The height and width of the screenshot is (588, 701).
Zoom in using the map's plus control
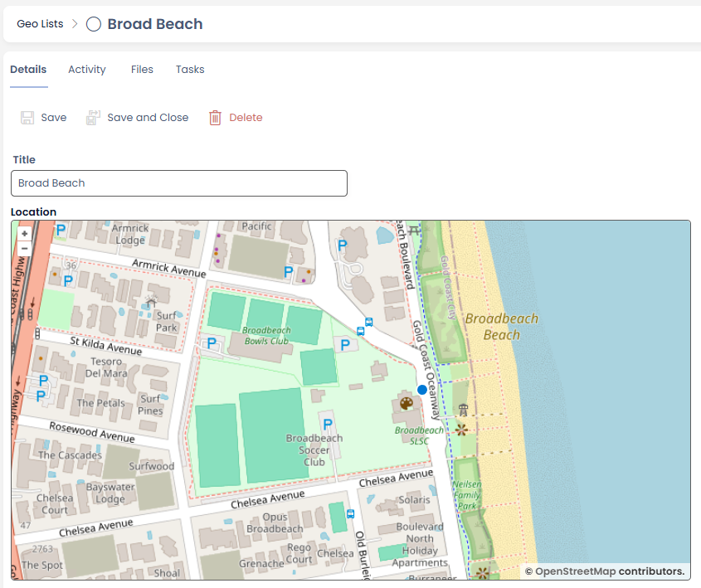(x=24, y=233)
